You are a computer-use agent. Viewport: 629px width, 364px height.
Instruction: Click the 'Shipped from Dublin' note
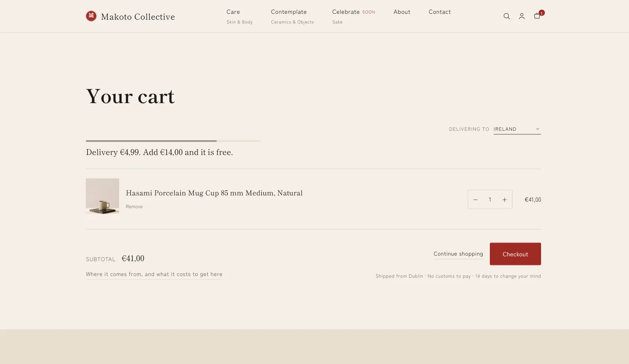pos(458,276)
